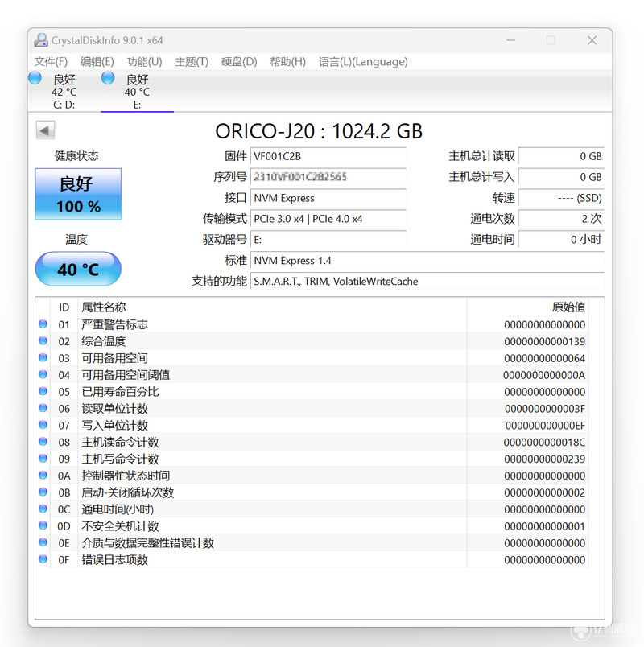Click status dot for attribute 09 主机写命令计数
The image size is (644, 647).
point(43,459)
